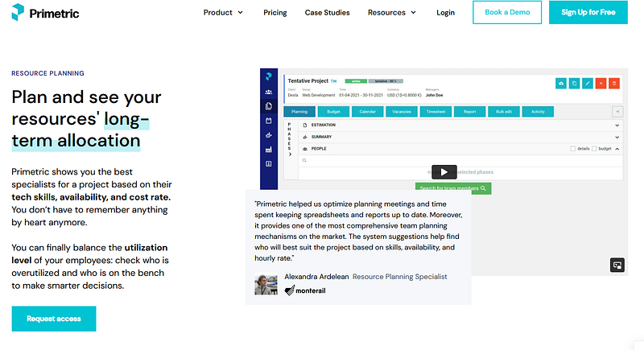Play the product demo video

coord(444,172)
